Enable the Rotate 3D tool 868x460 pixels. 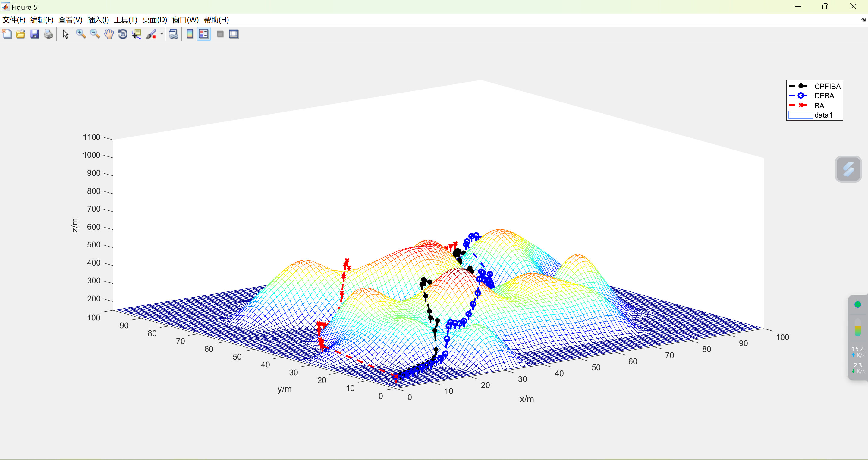tap(123, 34)
